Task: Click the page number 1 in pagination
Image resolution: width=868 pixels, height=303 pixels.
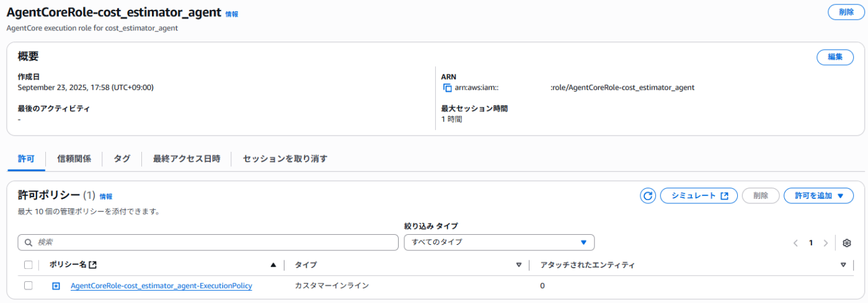Action: (x=810, y=243)
